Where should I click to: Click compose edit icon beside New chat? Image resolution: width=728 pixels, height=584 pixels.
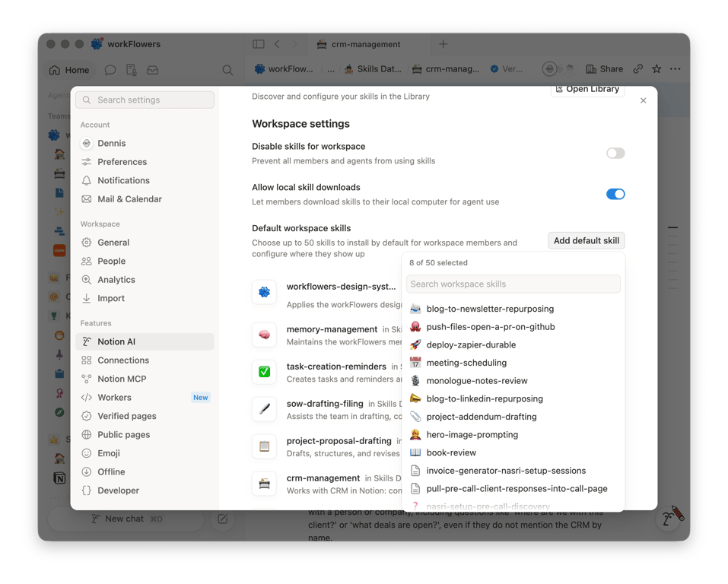(x=222, y=519)
